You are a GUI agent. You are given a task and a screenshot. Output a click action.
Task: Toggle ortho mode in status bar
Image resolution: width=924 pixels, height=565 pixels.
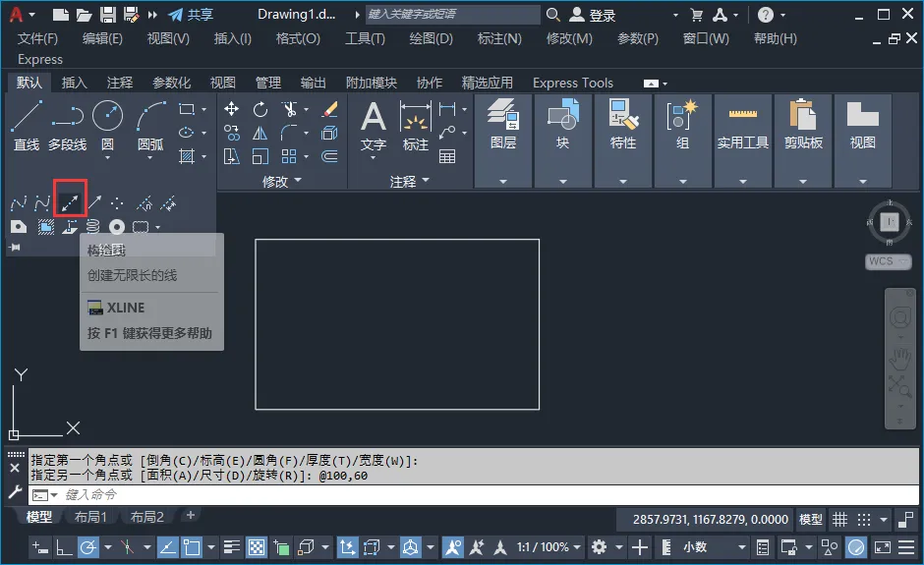coord(64,548)
